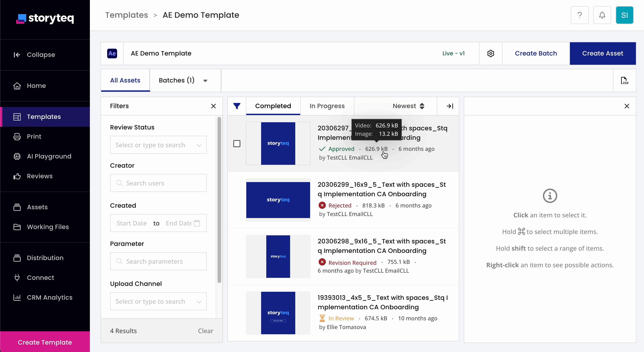Collapse the left sidebar navigation
Viewport: 644px width, 352px height.
[x=41, y=54]
